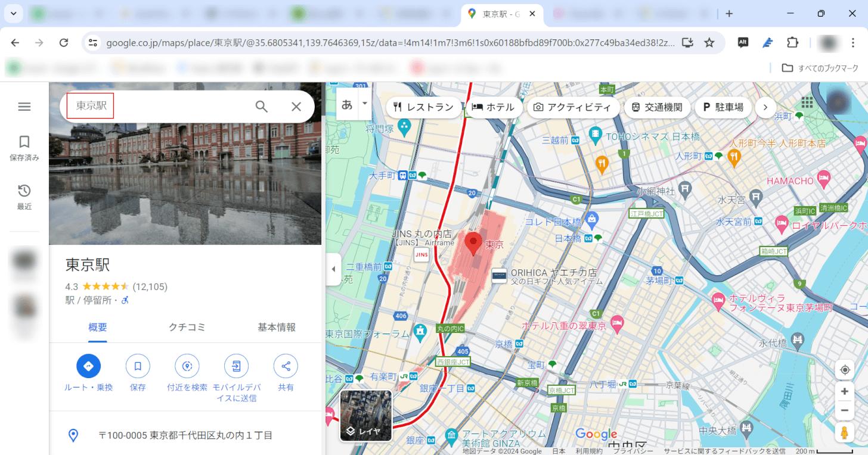Click the JINS 丸の内店 map marker
The width and height of the screenshot is (868, 455).
point(421,255)
